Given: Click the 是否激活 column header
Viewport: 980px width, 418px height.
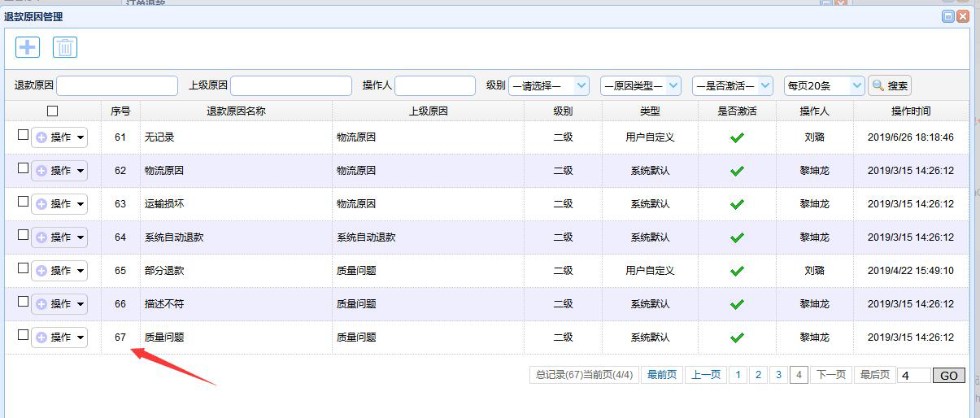Looking at the screenshot, I should [x=737, y=111].
